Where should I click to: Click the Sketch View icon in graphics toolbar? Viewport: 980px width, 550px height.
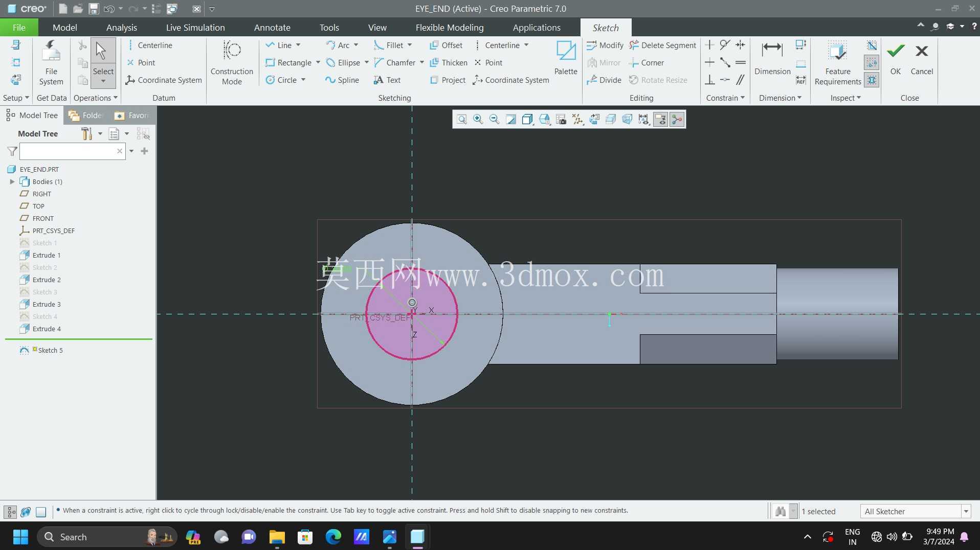point(594,119)
